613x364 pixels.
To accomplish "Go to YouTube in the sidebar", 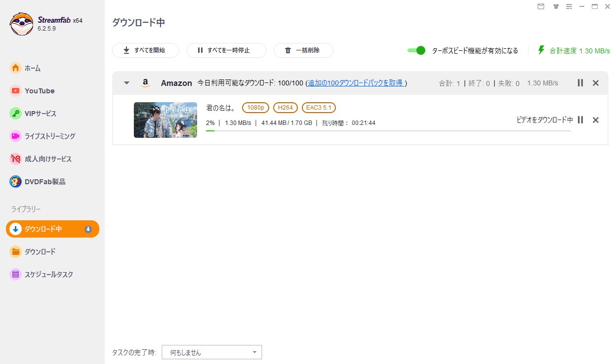I will coord(40,91).
